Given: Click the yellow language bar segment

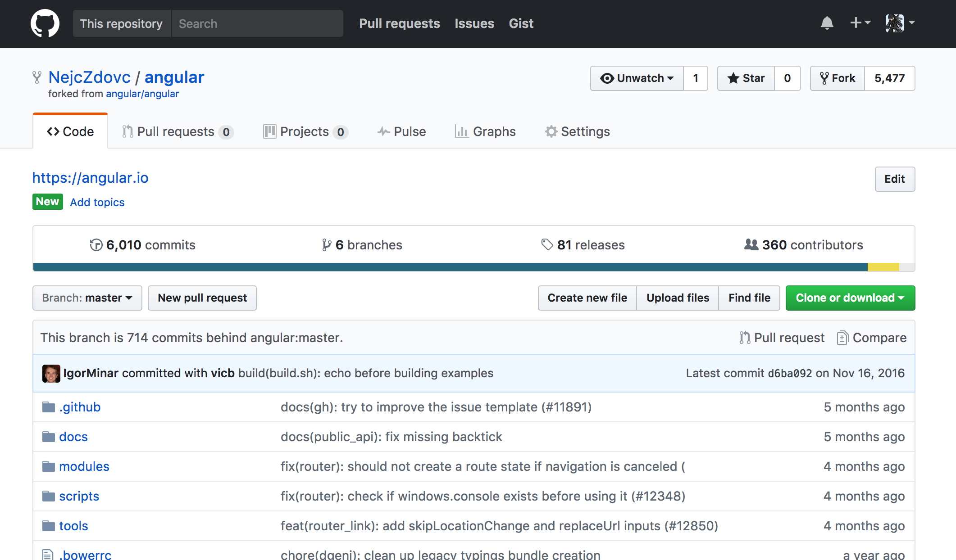Looking at the screenshot, I should [x=883, y=267].
